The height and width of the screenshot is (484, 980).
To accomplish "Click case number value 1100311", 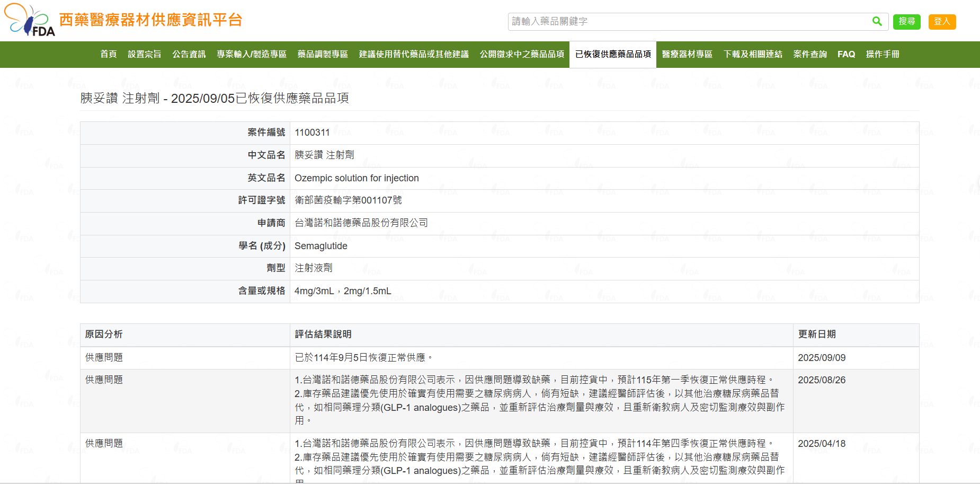I will pyautogui.click(x=312, y=133).
